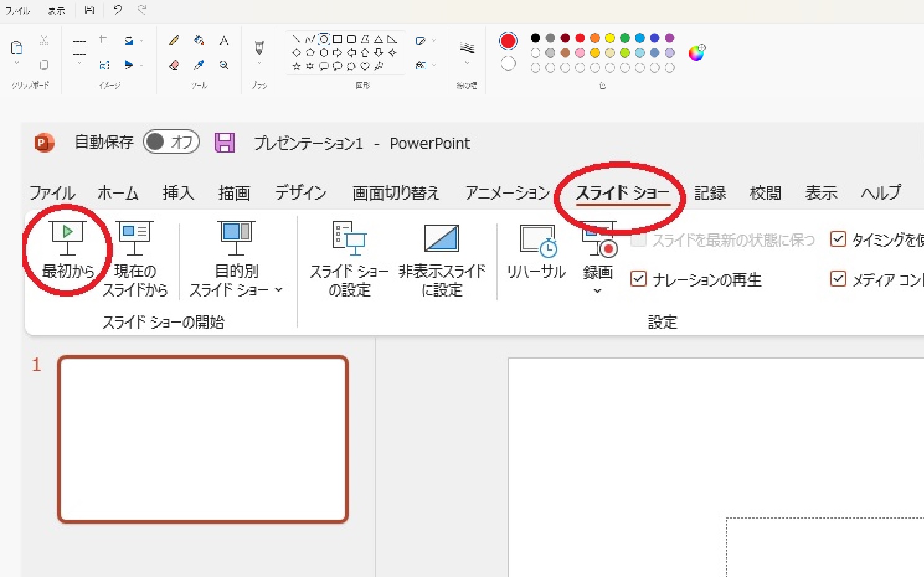
Task: Switch to the デザイン tab
Action: (x=301, y=193)
